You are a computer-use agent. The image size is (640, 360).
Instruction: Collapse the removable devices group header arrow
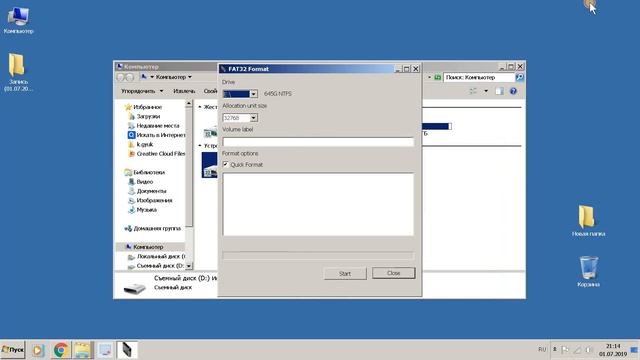pos(200,146)
